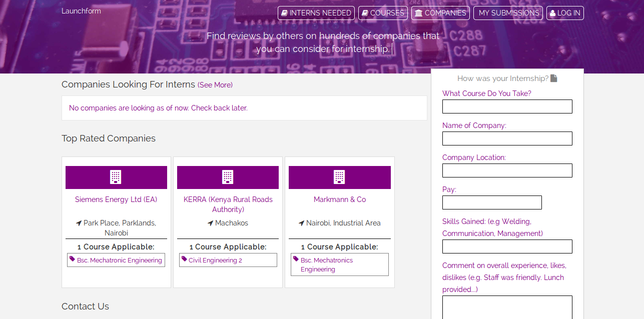
Task: Click the building icon above KERRA
Action: (228, 177)
